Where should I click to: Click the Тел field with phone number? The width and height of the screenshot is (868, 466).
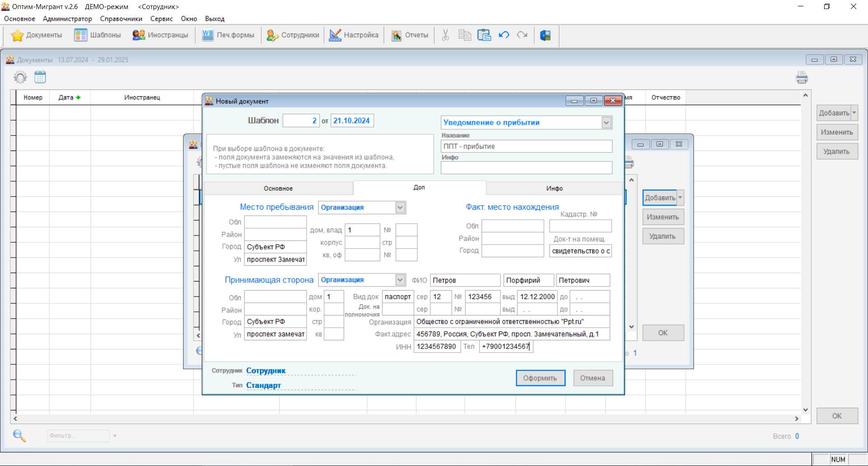pos(506,347)
